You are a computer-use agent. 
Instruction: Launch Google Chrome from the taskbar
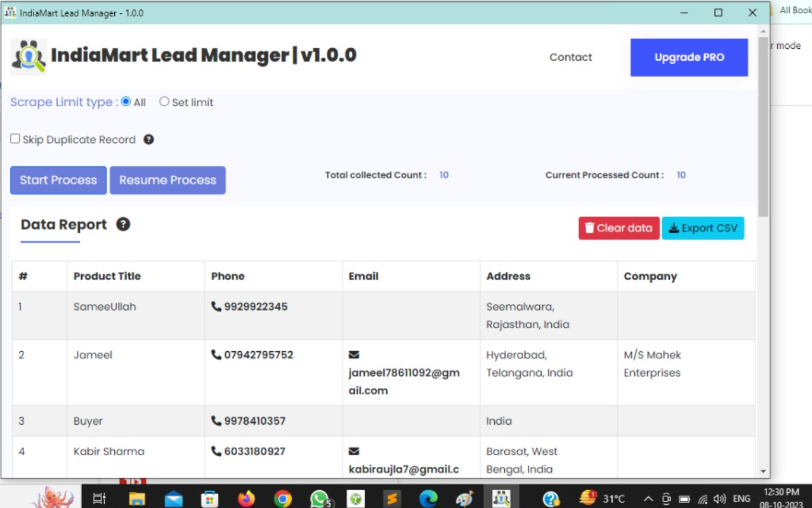click(283, 498)
